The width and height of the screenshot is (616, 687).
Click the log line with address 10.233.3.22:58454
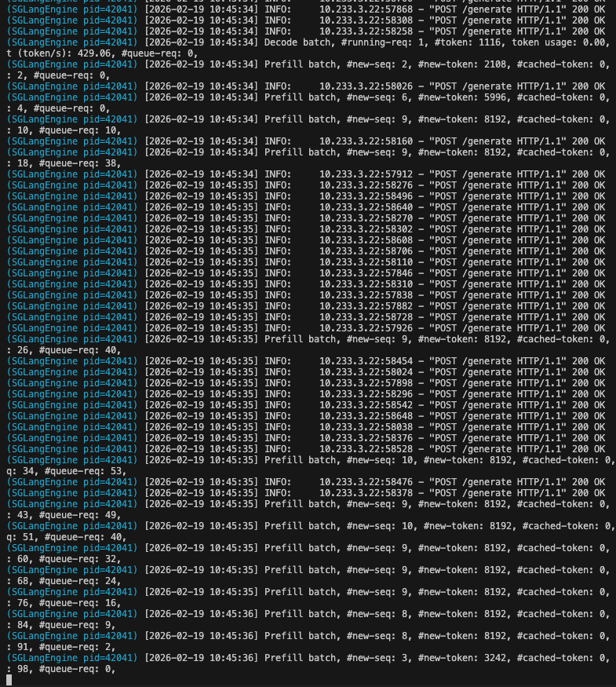point(306,361)
